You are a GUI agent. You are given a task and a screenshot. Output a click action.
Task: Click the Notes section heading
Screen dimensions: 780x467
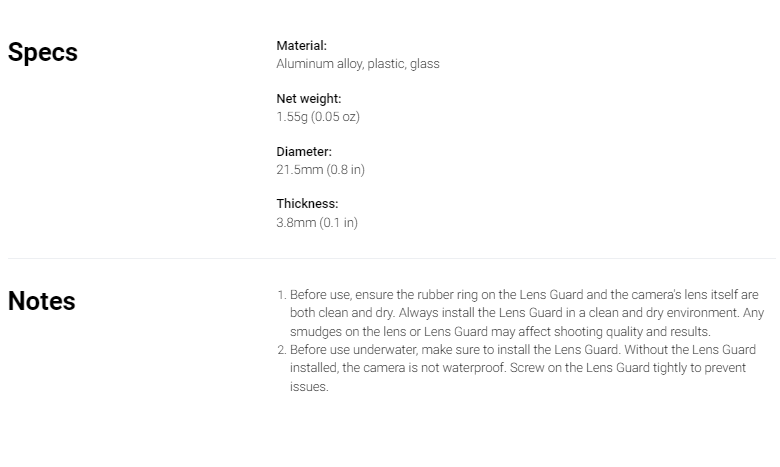point(42,301)
